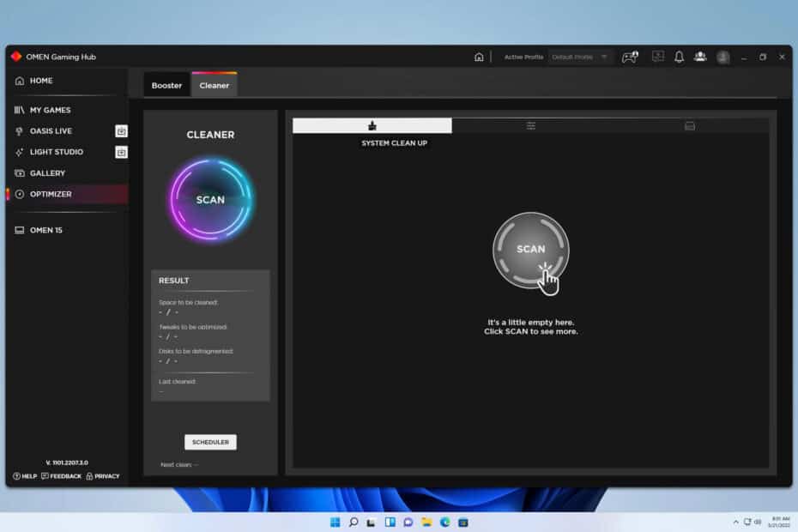Click the Home house icon in top bar
This screenshot has width=798, height=532.
pyautogui.click(x=477, y=56)
